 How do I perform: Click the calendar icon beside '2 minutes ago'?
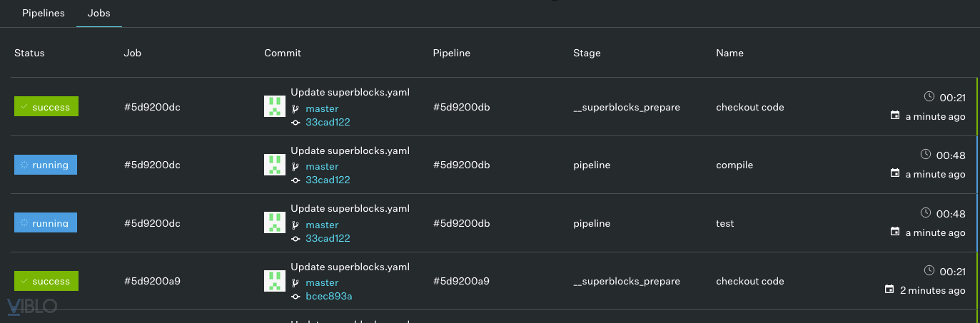(889, 289)
